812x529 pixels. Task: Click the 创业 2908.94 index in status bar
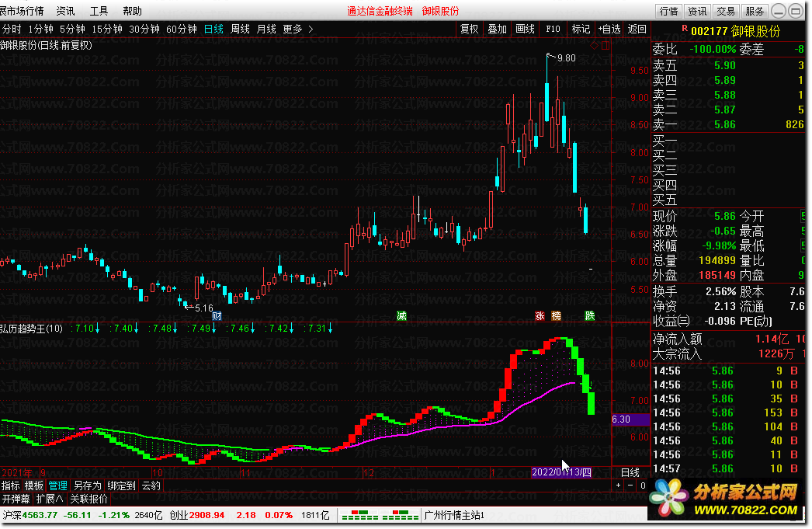pyautogui.click(x=197, y=515)
